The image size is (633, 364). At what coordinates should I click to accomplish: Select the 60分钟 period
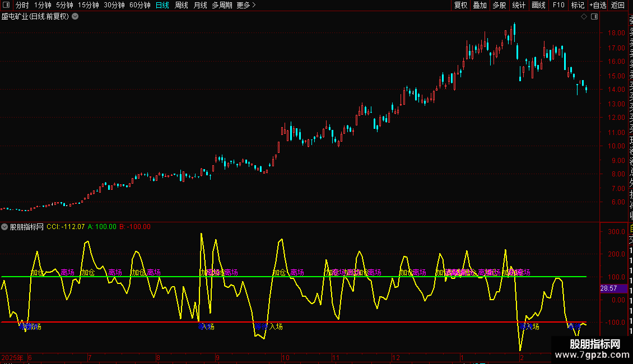pos(140,5)
